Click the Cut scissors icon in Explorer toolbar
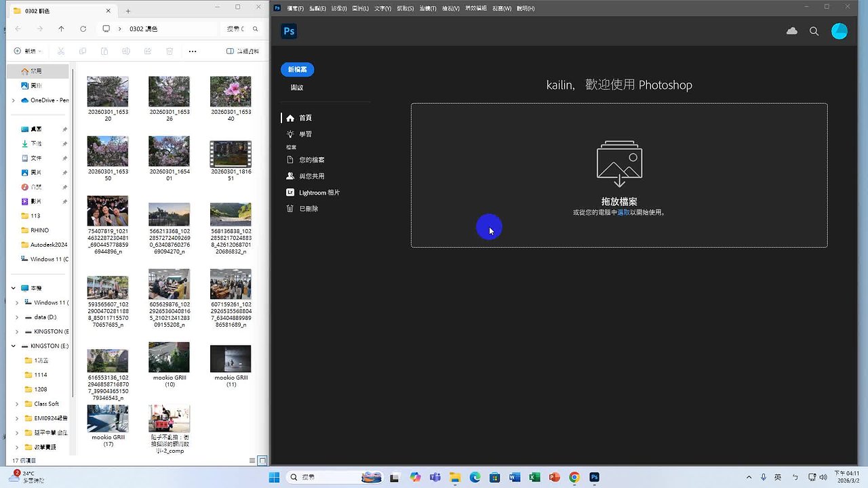The width and height of the screenshot is (868, 488). (60, 51)
